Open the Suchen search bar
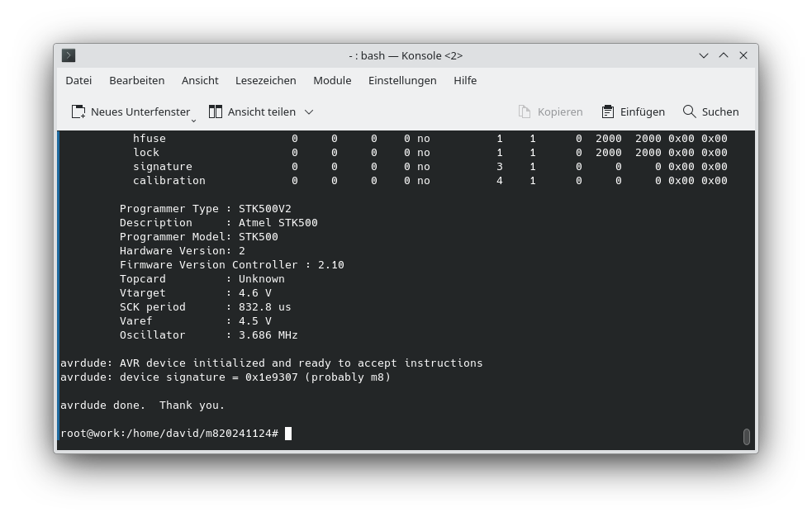 point(710,111)
